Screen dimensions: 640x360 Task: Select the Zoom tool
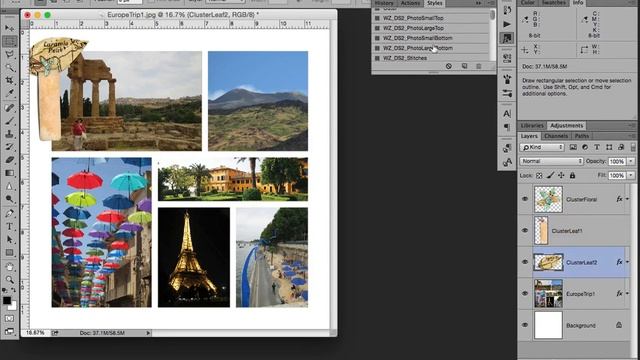[9, 280]
